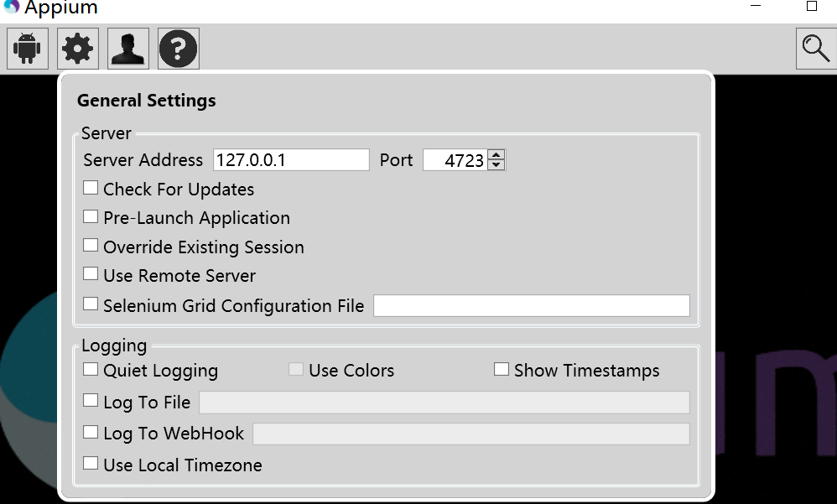Enable Log To WebHook option
This screenshot has height=504, width=837.
(91, 433)
